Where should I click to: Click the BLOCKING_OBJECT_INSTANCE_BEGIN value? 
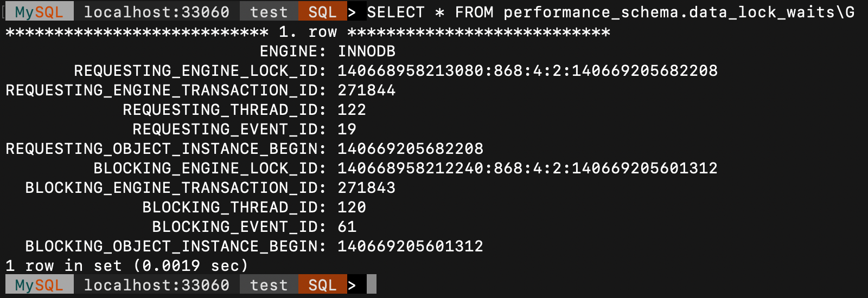(x=410, y=247)
